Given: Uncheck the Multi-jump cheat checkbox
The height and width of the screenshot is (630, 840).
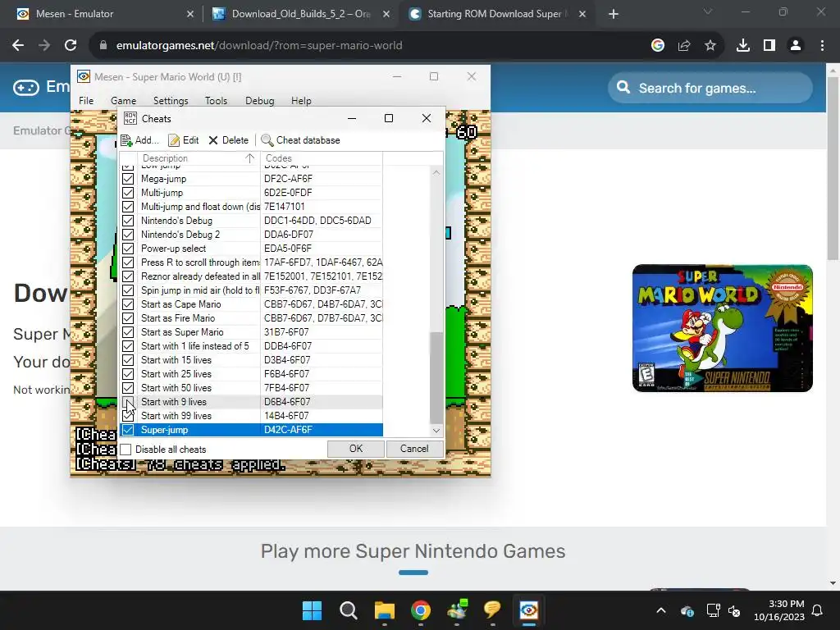Looking at the screenshot, I should click(x=127, y=193).
